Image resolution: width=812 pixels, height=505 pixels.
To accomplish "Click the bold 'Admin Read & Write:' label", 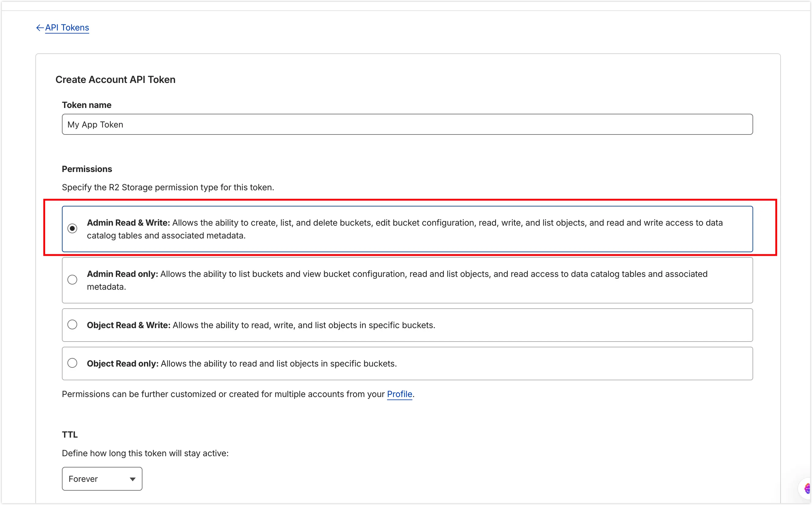I will click(128, 223).
